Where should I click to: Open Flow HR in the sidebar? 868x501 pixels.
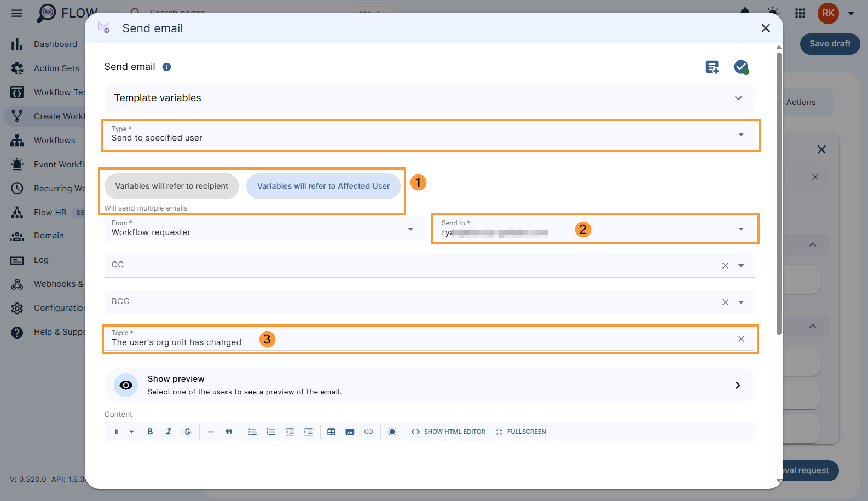50,213
